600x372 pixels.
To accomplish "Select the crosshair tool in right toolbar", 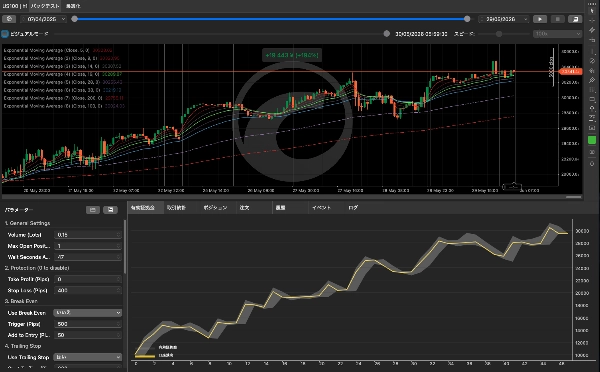I will [x=592, y=21].
